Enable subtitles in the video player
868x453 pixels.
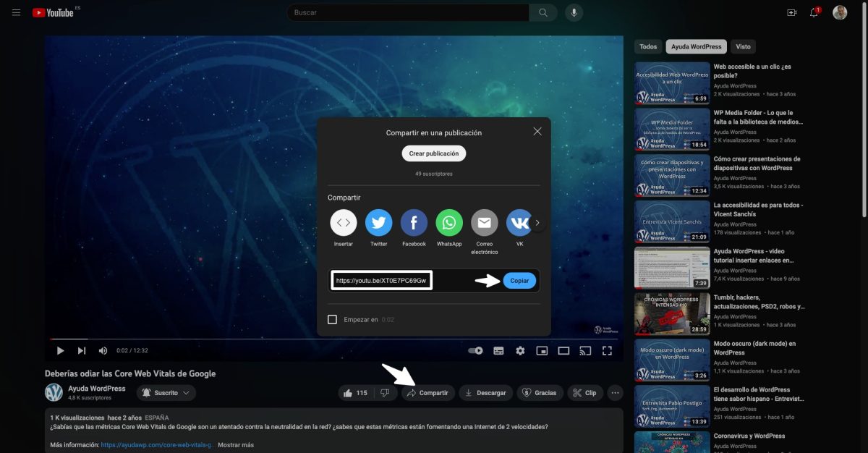[x=498, y=350]
